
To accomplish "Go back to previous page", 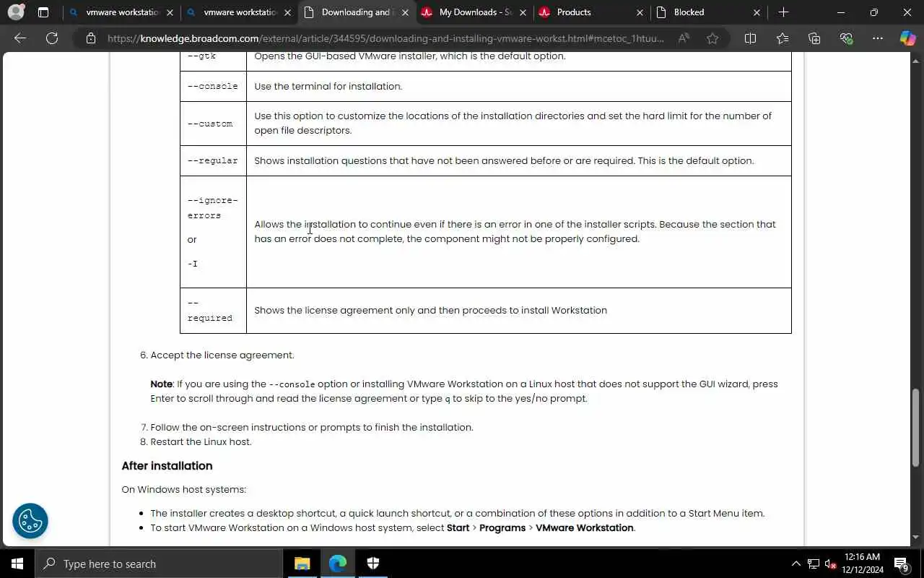I will pyautogui.click(x=20, y=38).
